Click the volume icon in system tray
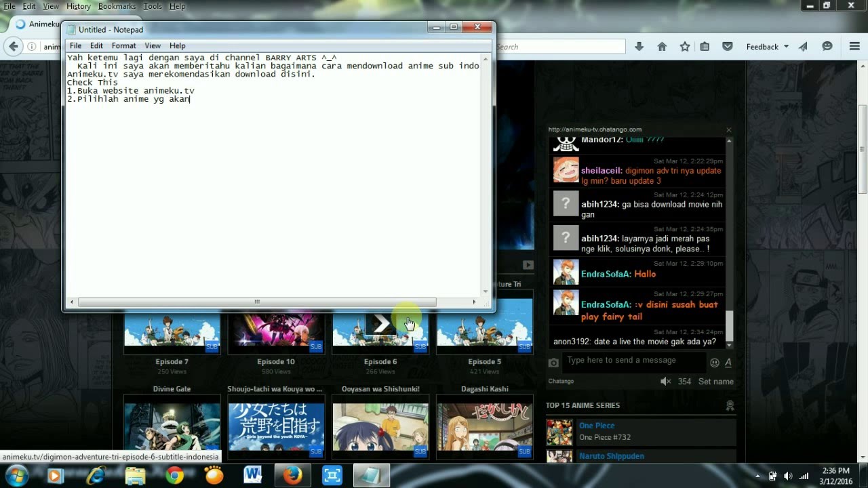This screenshot has height=488, width=868. pos(788,476)
